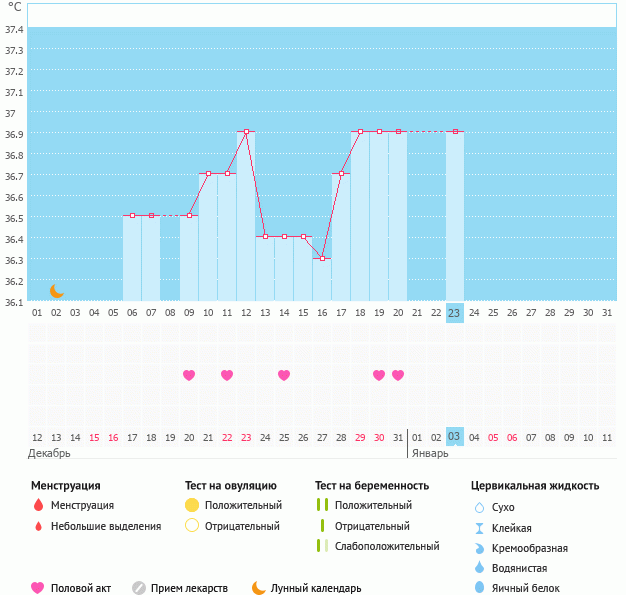
Task: Click the red drop icon beside Менструация
Action: tap(38, 505)
